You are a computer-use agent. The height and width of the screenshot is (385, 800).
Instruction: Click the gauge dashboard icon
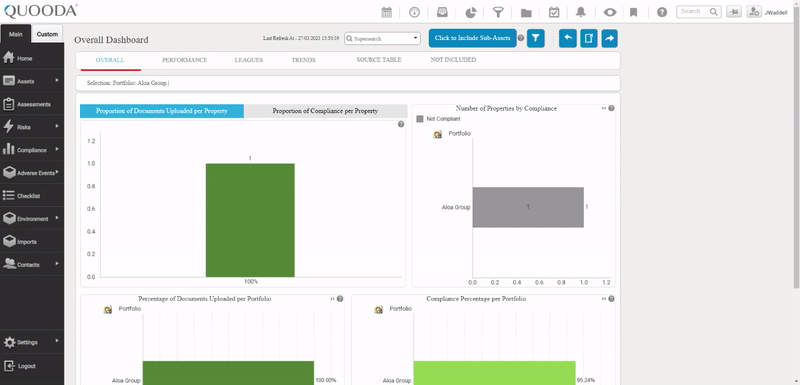pyautogui.click(x=414, y=12)
